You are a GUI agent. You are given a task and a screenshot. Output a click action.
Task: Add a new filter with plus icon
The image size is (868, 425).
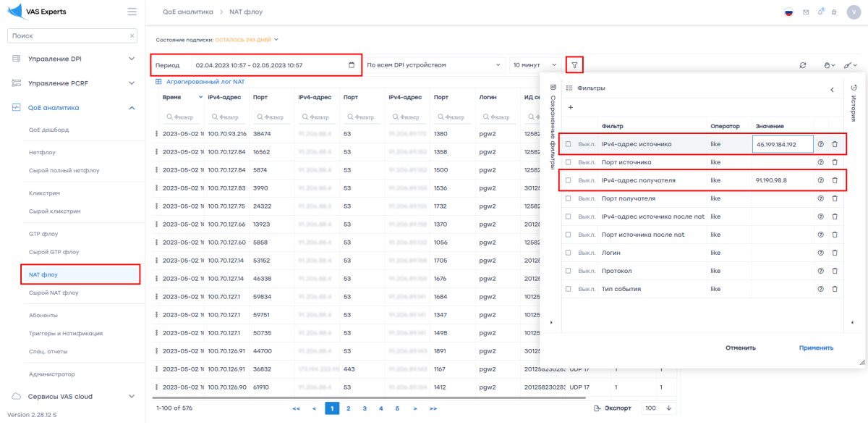[x=570, y=107]
